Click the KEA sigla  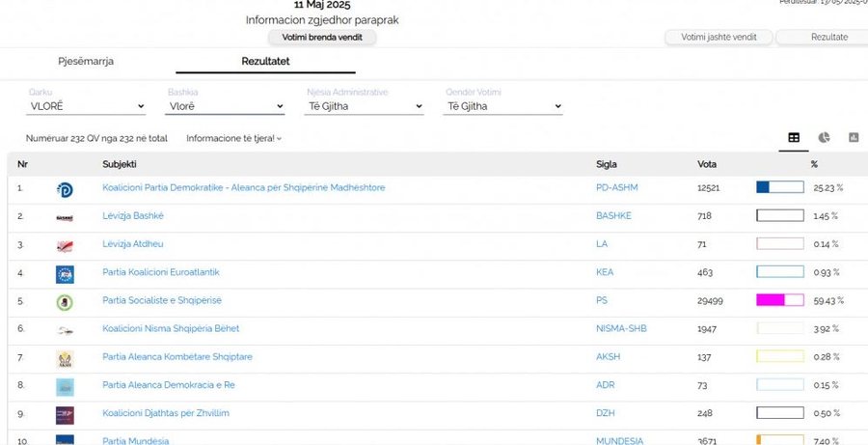click(605, 272)
